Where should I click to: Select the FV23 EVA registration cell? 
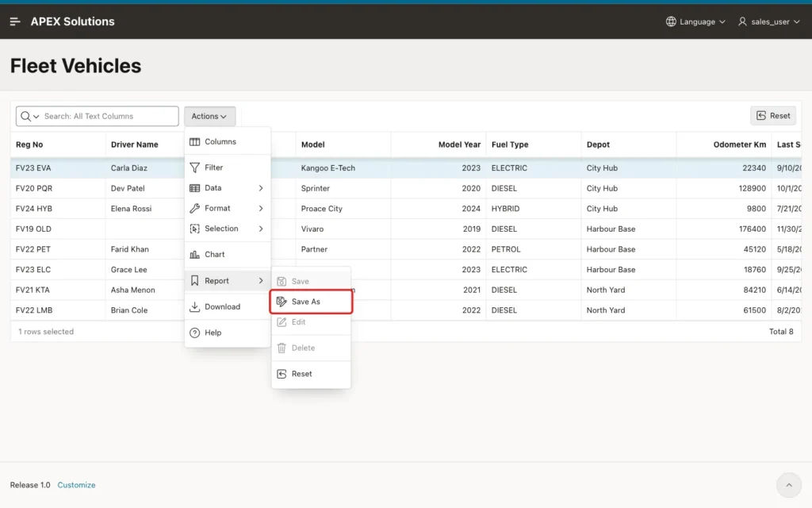(x=58, y=168)
